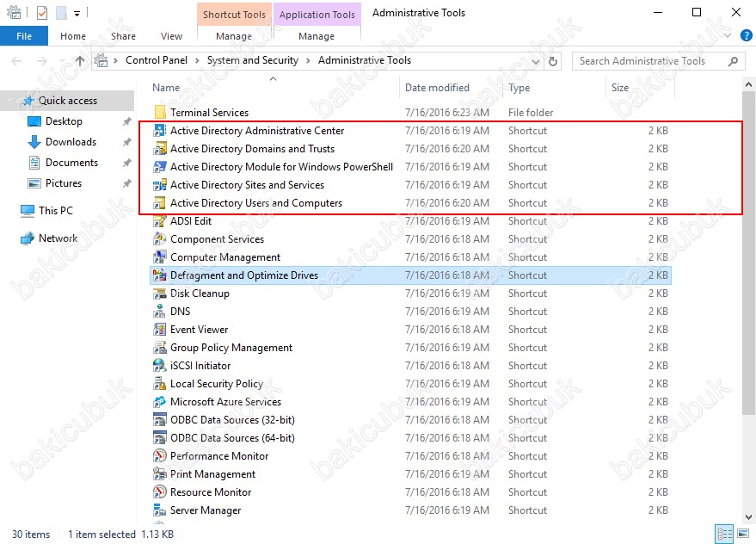Select the Event Viewer icon

tap(160, 330)
